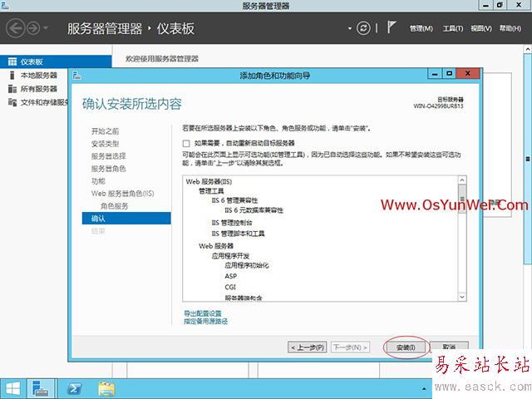Viewport: 532px width, 399px height.
Task: Open the Windows Start button
Action: [13, 389]
